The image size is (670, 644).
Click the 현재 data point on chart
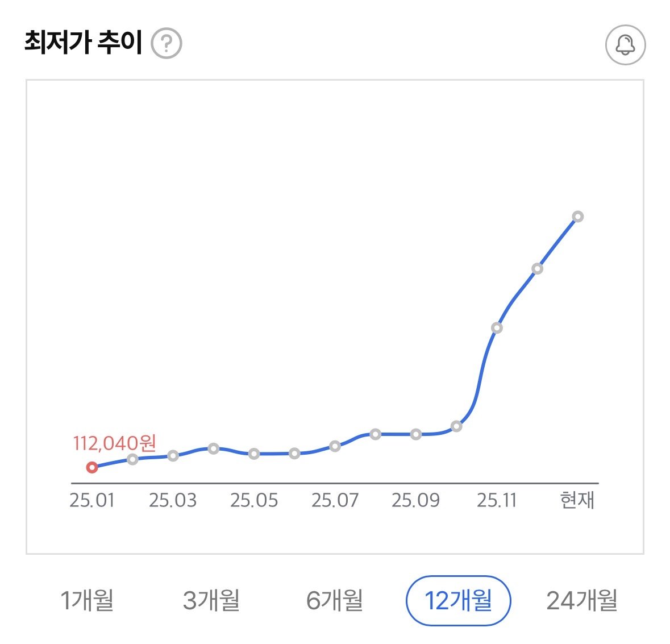pyautogui.click(x=578, y=217)
